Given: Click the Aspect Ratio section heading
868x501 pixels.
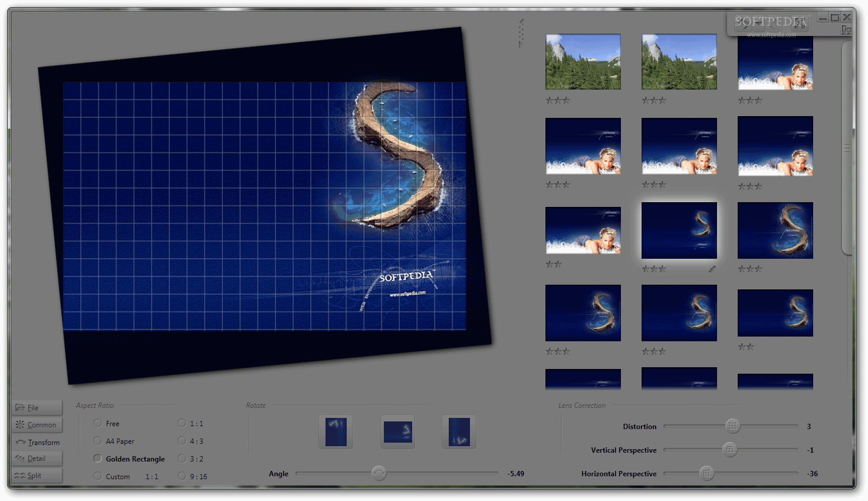Looking at the screenshot, I should tap(95, 406).
